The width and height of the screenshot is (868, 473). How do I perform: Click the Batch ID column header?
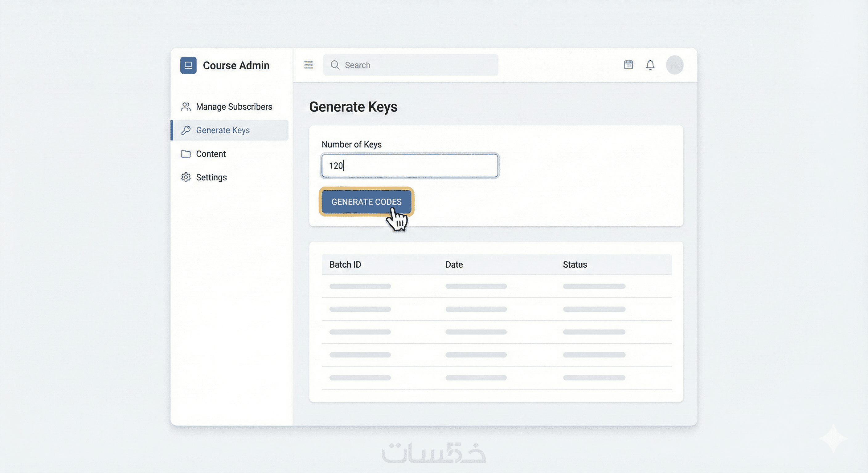point(345,265)
